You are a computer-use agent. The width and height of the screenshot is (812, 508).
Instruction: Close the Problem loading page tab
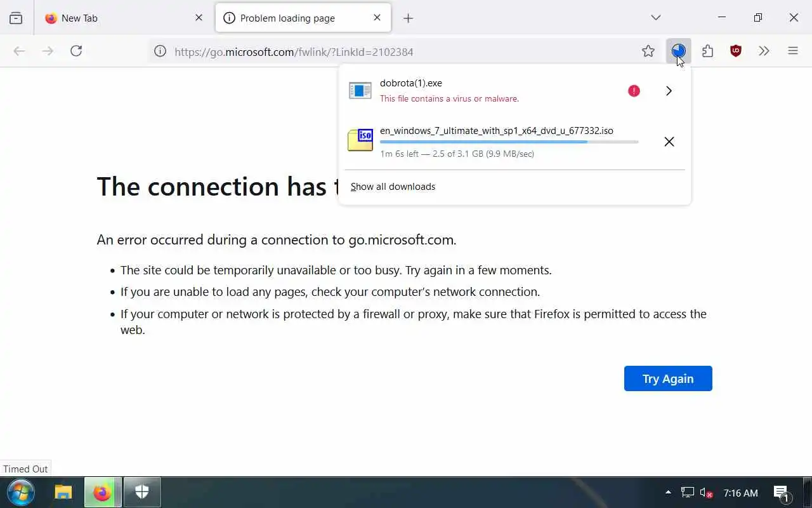click(377, 18)
